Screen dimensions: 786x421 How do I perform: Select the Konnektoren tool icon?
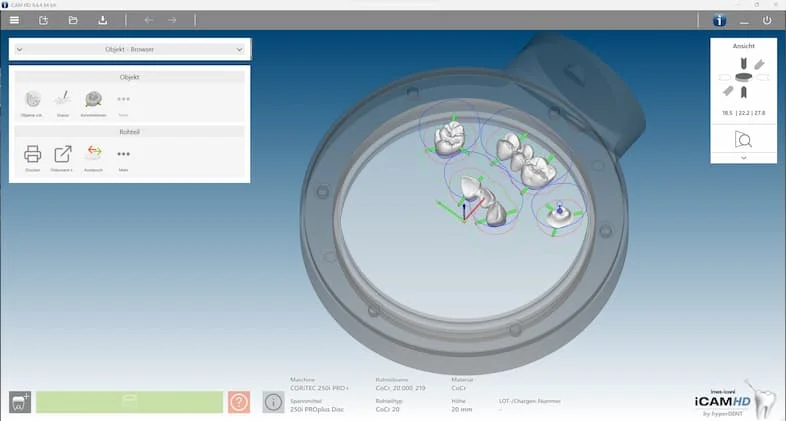click(x=94, y=99)
